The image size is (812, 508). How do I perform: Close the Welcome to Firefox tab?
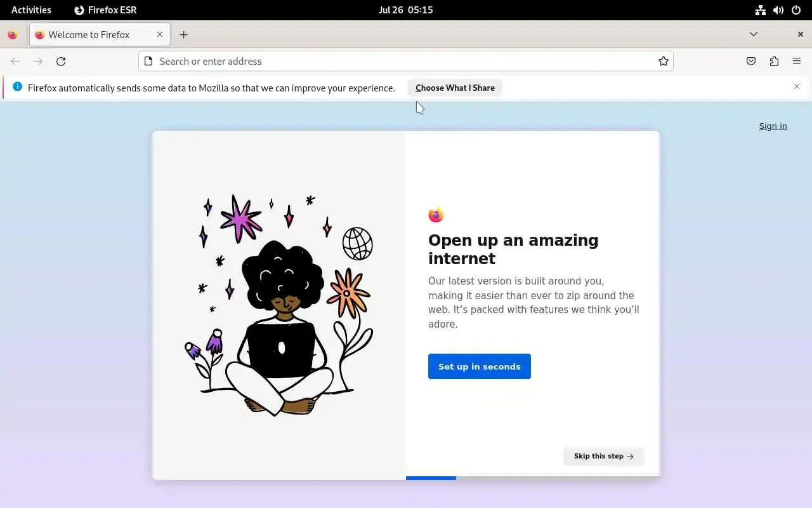(x=160, y=35)
